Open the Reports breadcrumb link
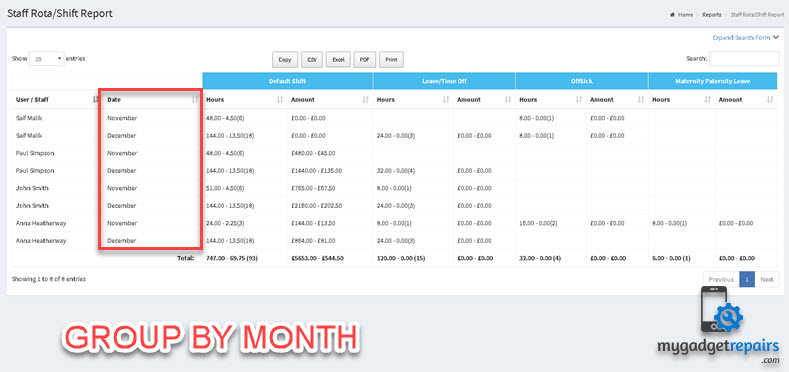789x372 pixels. point(712,15)
